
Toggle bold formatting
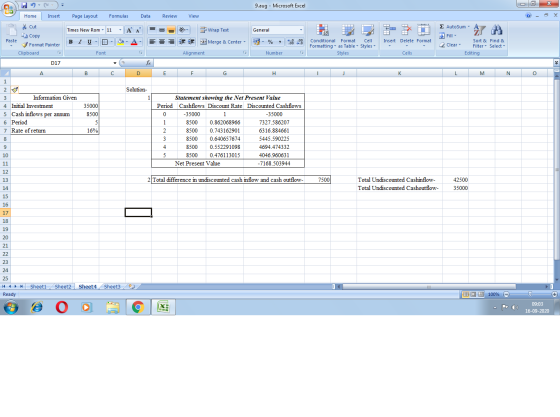71,42
